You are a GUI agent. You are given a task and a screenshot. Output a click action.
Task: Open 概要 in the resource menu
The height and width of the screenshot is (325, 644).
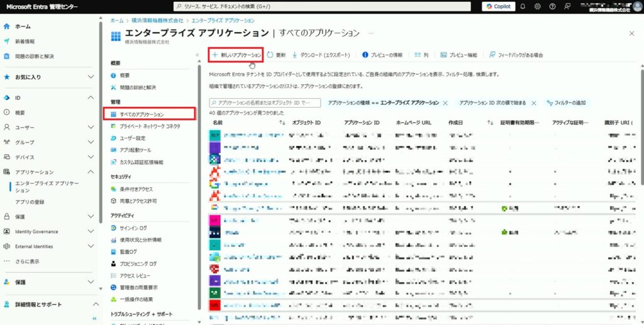pos(125,76)
